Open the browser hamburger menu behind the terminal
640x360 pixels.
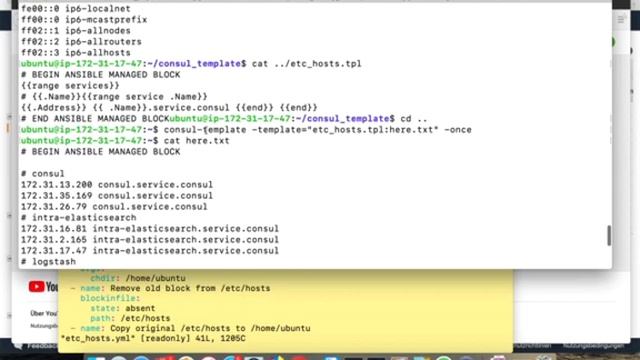pyautogui.click(x=621, y=20)
